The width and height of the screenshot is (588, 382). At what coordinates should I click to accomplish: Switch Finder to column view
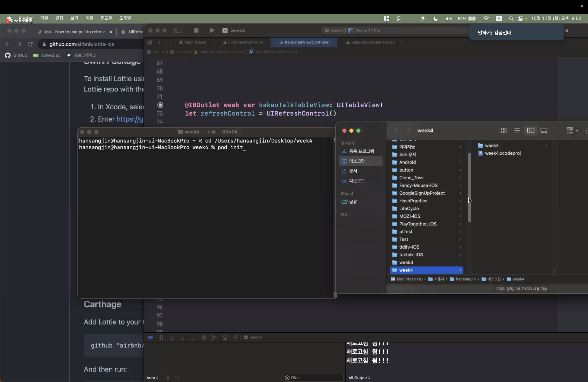tap(530, 131)
